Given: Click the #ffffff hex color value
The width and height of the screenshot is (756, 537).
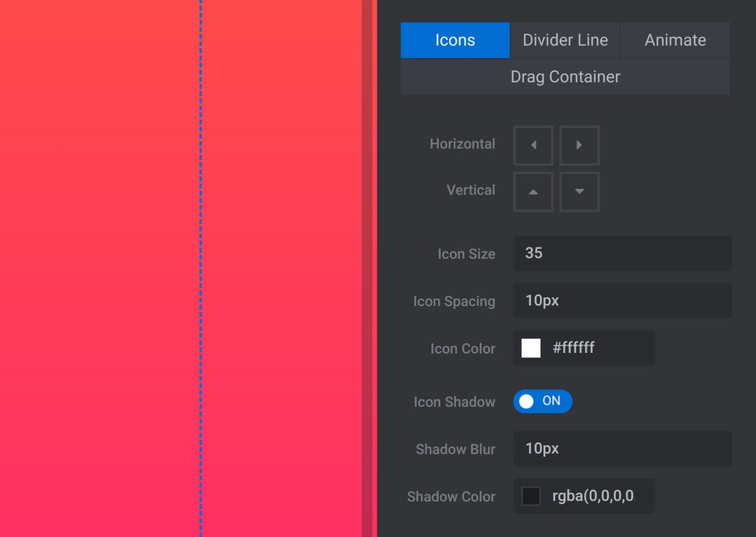Looking at the screenshot, I should 573,347.
